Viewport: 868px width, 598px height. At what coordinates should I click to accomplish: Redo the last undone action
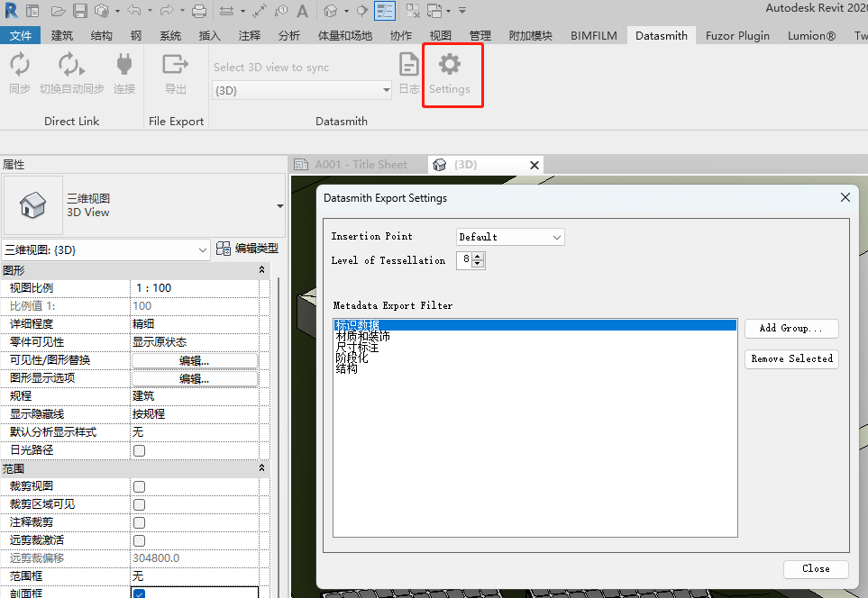[166, 11]
